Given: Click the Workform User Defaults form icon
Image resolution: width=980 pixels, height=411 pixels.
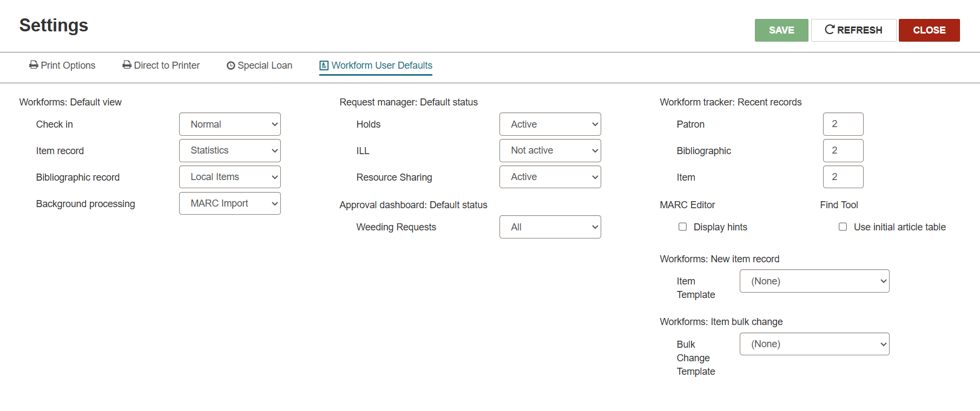Looking at the screenshot, I should pyautogui.click(x=324, y=65).
